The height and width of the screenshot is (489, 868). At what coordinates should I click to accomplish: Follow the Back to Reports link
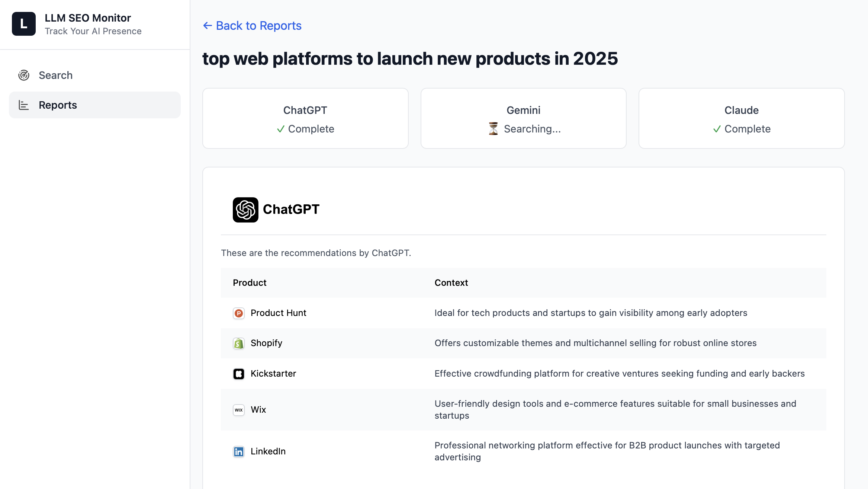click(258, 26)
